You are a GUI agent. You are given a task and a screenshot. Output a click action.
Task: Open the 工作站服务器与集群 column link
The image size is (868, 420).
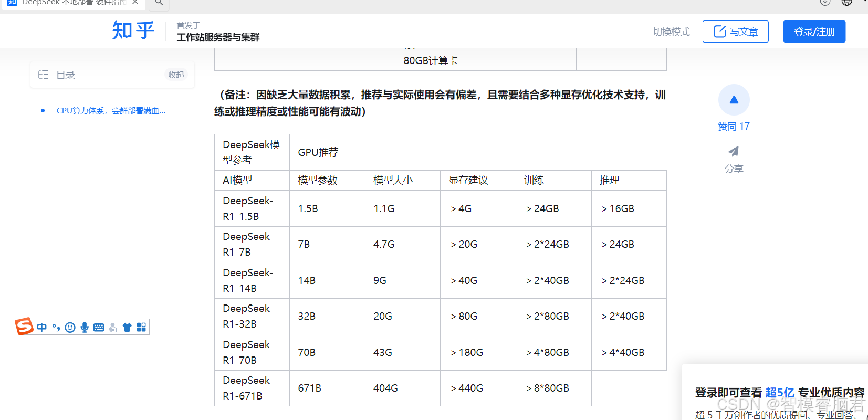[x=218, y=37]
